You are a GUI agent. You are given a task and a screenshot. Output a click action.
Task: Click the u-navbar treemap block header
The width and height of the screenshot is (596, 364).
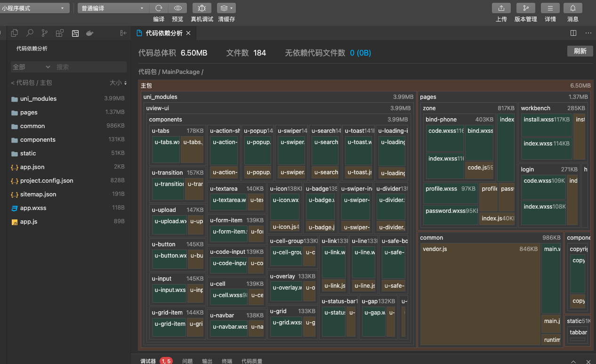pos(236,315)
